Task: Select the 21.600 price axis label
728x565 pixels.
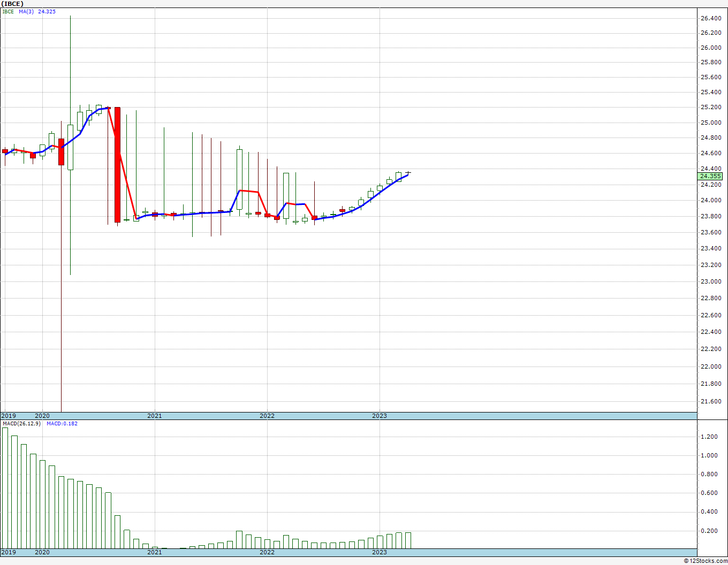Action: click(711, 401)
